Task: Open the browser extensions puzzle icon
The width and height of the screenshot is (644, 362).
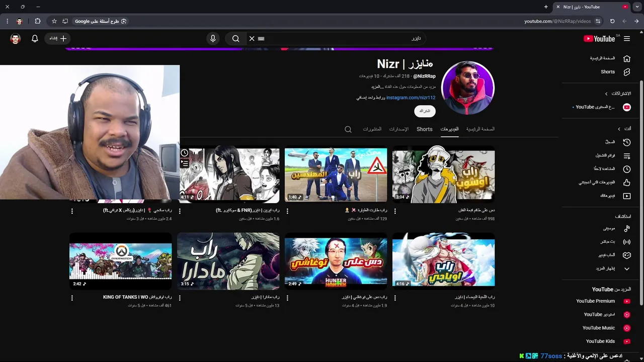Action: click(38, 21)
